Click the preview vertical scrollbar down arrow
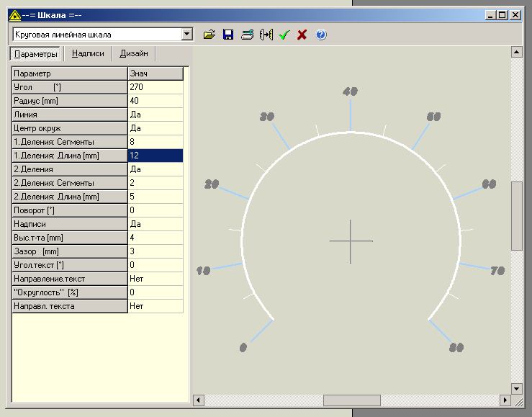 tap(516, 388)
